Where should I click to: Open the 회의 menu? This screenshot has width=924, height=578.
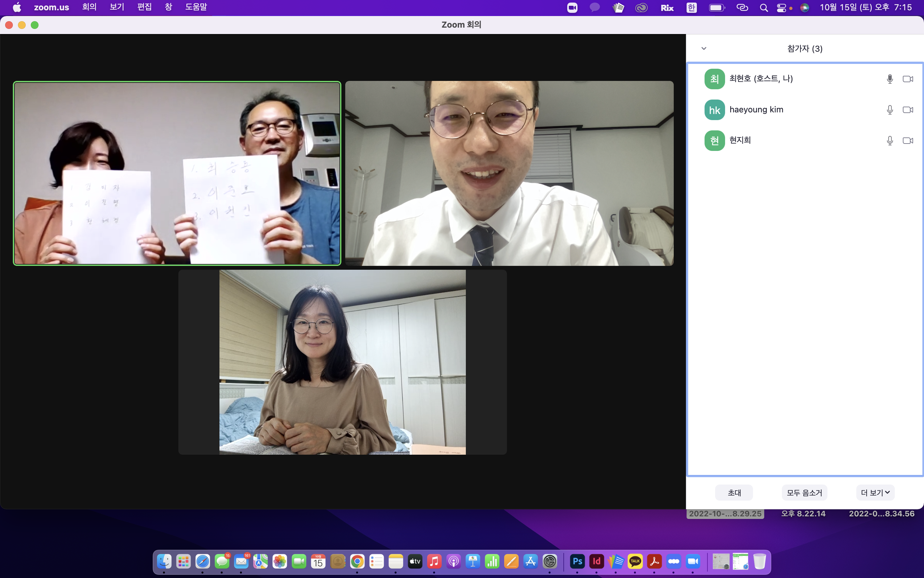89,7
